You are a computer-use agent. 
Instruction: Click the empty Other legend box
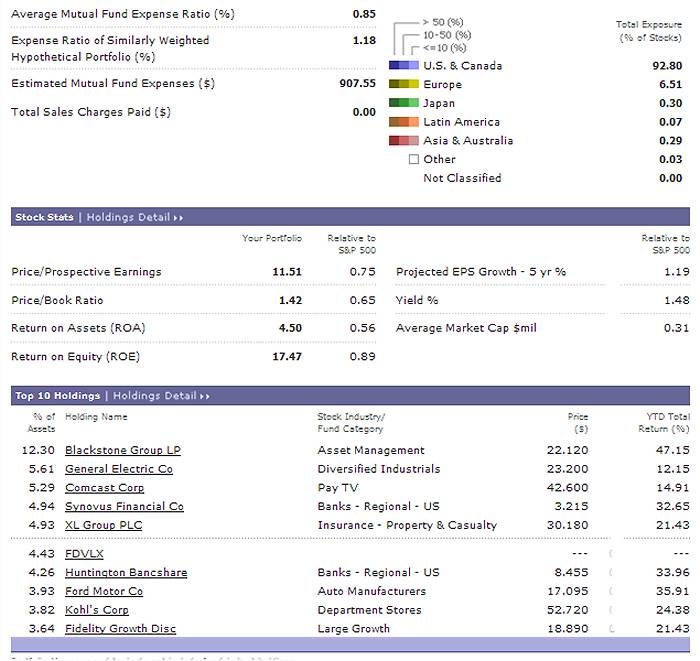(x=414, y=159)
